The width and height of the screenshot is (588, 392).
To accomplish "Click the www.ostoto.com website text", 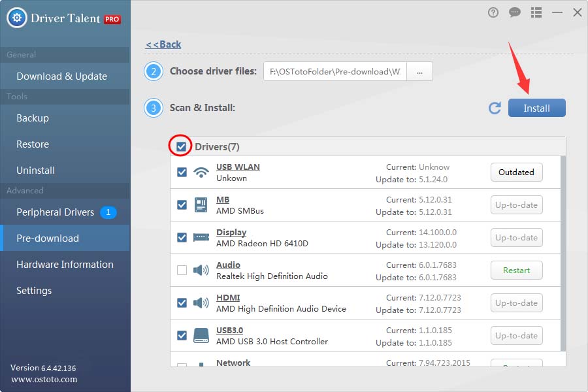I will (x=44, y=379).
